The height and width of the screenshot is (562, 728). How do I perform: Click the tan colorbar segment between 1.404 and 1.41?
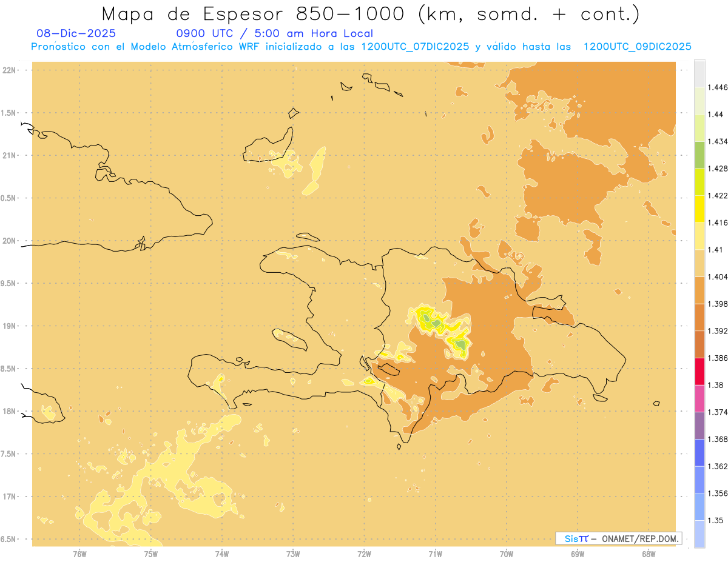(x=699, y=263)
